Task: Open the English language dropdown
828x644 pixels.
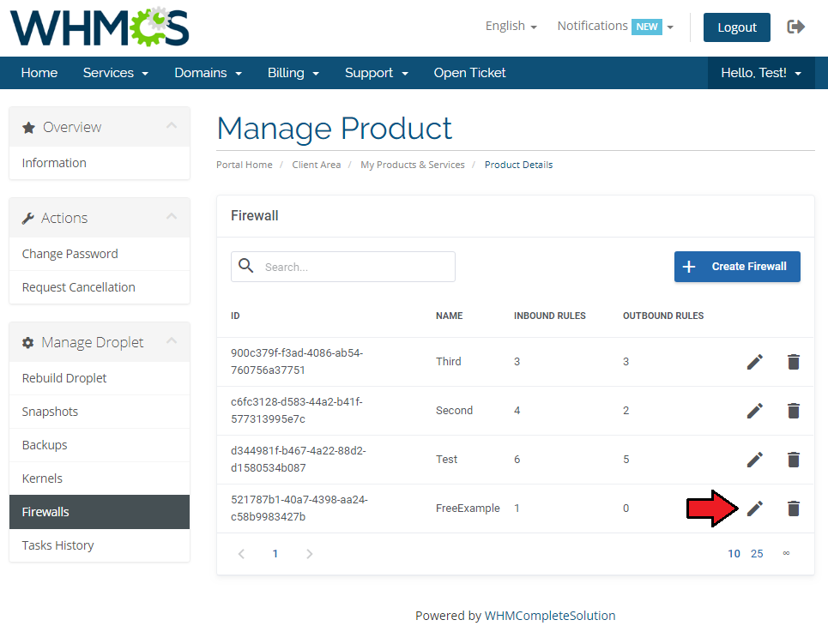Action: (x=511, y=27)
